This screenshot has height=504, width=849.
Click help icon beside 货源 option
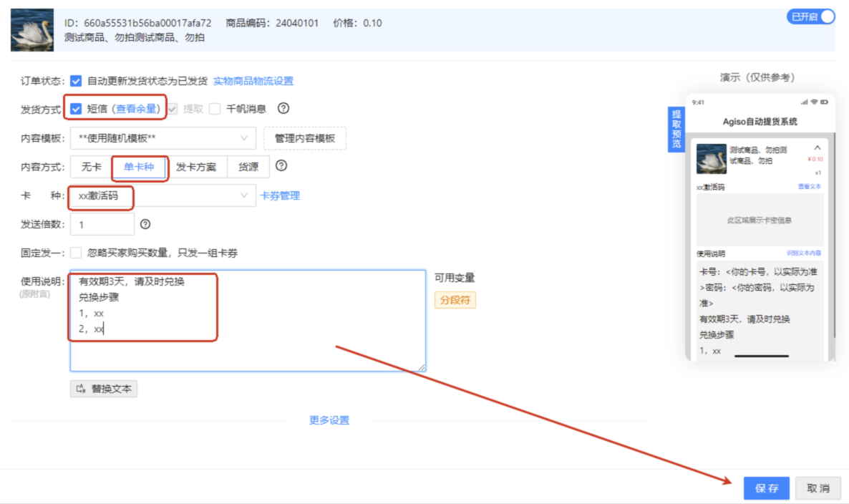pos(281,166)
